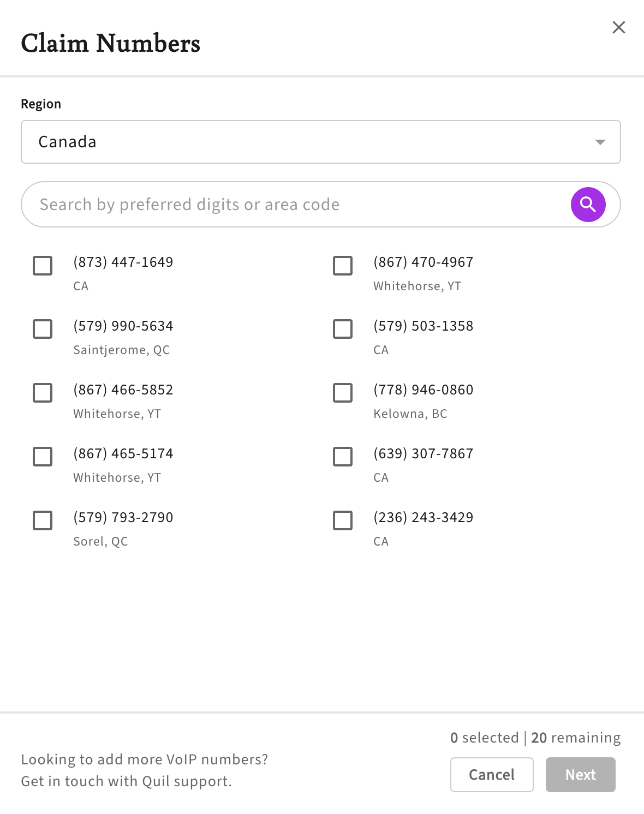
Task: Check the box for (867) 470-4967
Action: 343,266
